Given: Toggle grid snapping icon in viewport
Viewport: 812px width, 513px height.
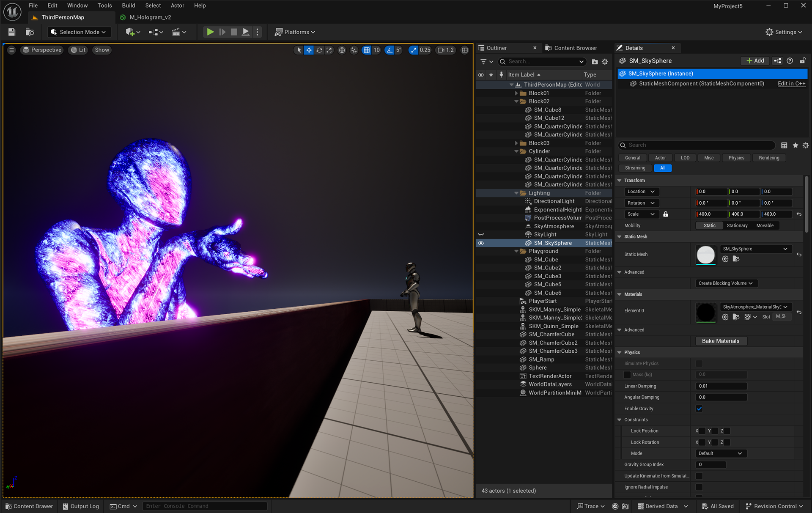Looking at the screenshot, I should point(367,50).
